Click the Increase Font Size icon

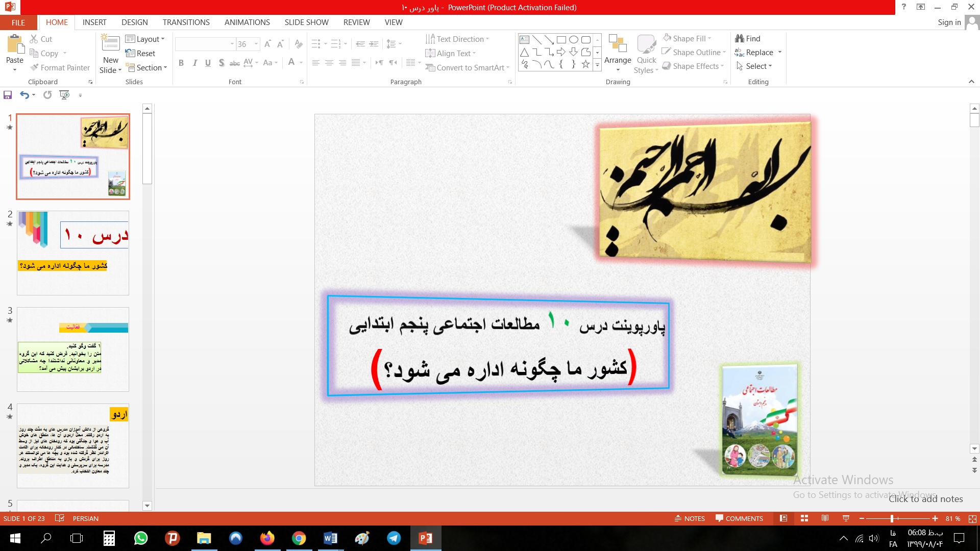click(x=267, y=44)
